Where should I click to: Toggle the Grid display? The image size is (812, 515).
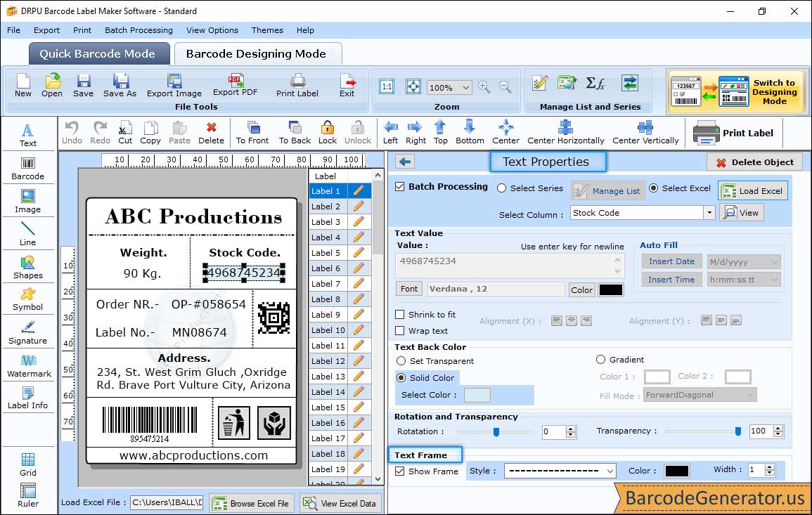[28, 464]
